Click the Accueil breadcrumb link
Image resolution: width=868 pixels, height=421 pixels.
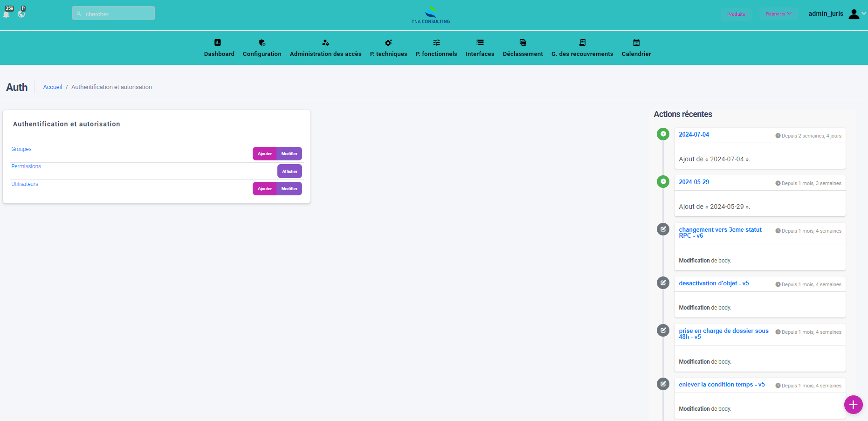(x=53, y=87)
